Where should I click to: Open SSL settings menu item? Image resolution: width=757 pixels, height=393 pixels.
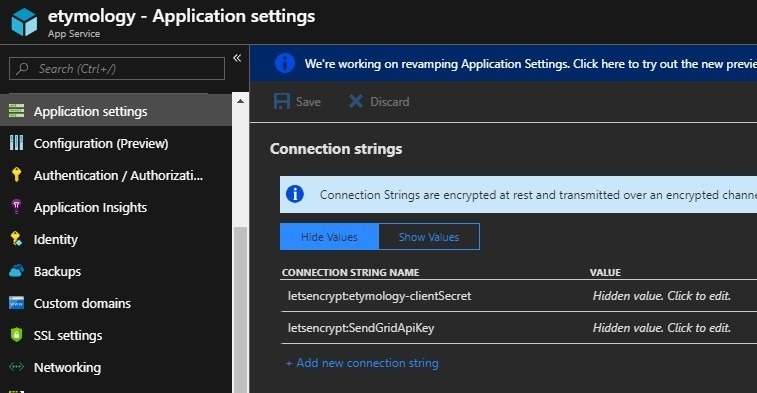(116, 335)
